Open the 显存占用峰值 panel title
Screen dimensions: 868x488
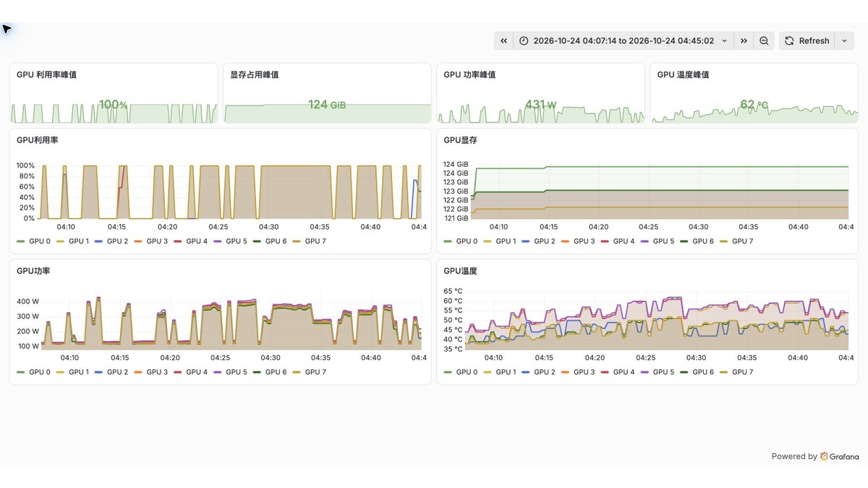pos(255,74)
